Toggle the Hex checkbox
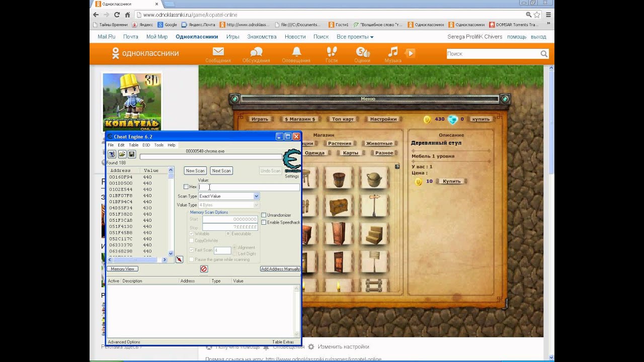The image size is (644, 362). pyautogui.click(x=186, y=187)
